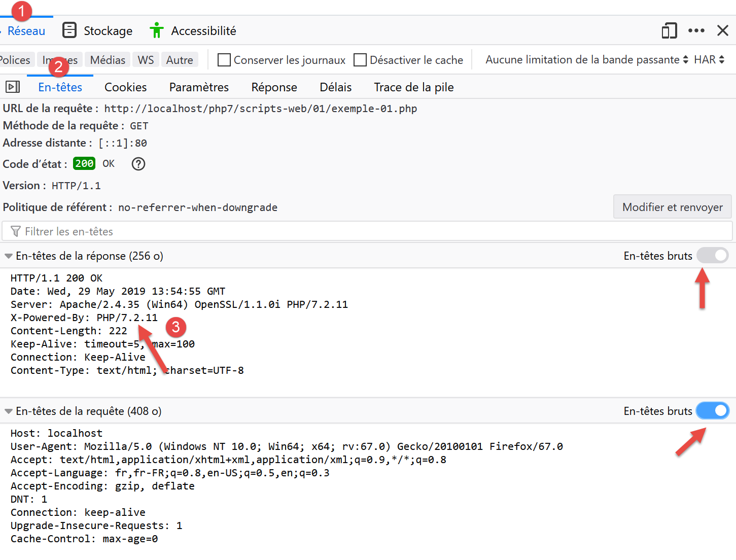Open the Stockage panel icon

[69, 30]
